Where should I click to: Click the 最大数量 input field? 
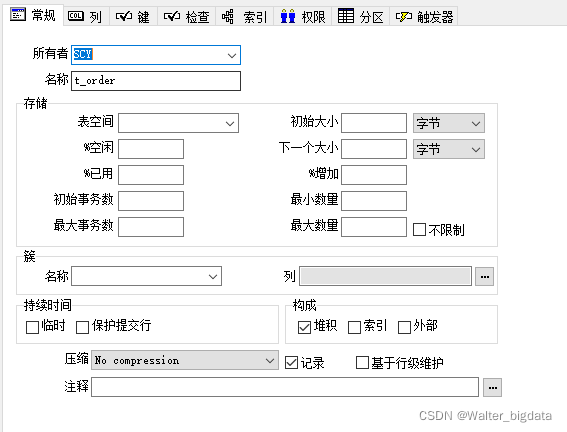(374, 227)
